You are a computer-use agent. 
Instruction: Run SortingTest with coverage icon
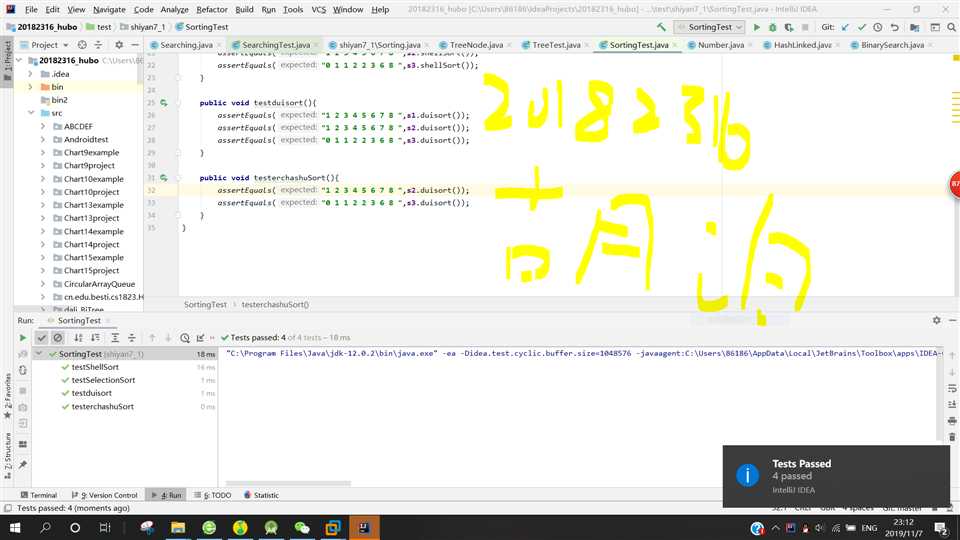coord(789,27)
